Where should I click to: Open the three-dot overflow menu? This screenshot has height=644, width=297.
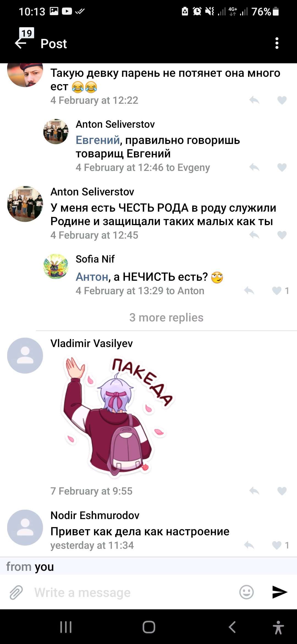tap(277, 43)
